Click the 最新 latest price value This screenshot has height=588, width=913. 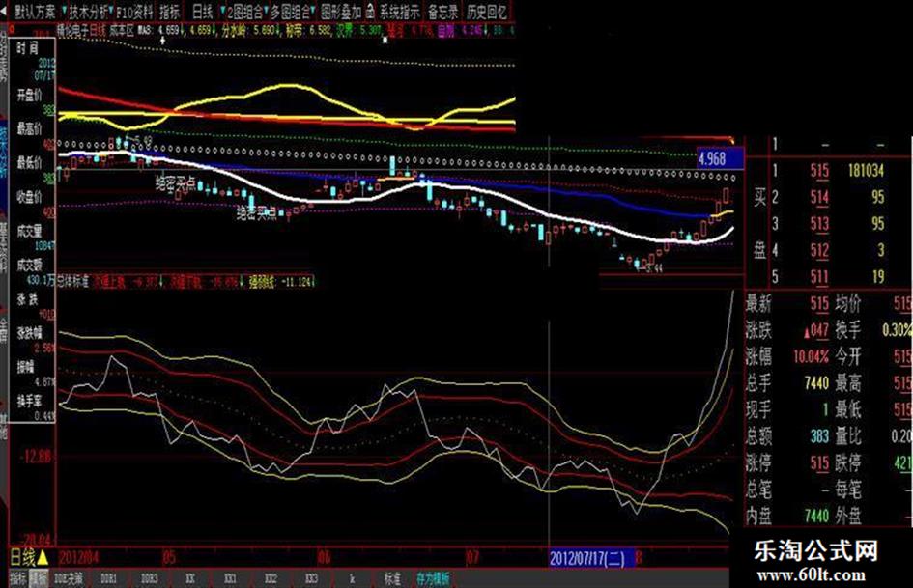[x=819, y=303]
